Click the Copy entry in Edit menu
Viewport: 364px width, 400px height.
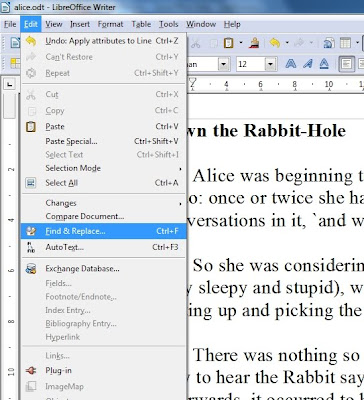point(103,110)
